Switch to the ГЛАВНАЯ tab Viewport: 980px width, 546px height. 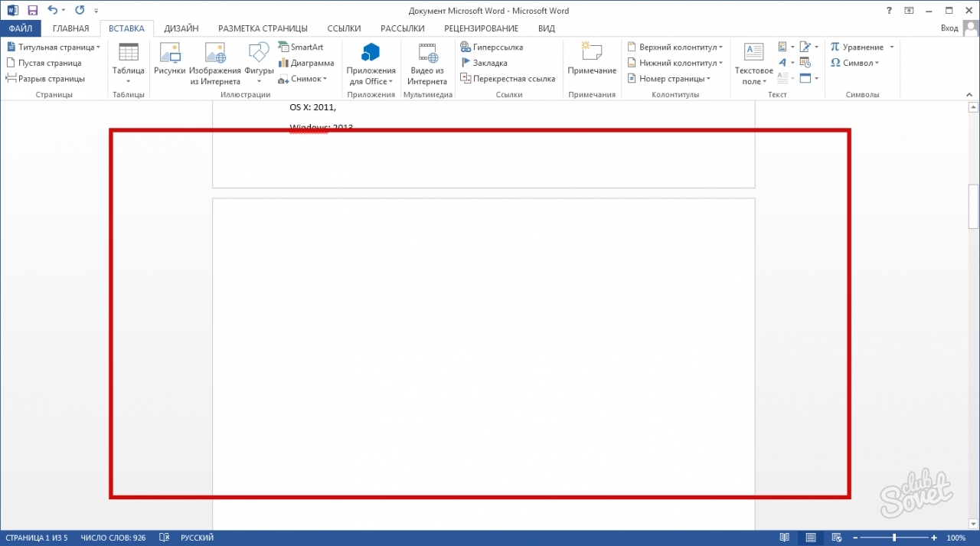point(70,28)
